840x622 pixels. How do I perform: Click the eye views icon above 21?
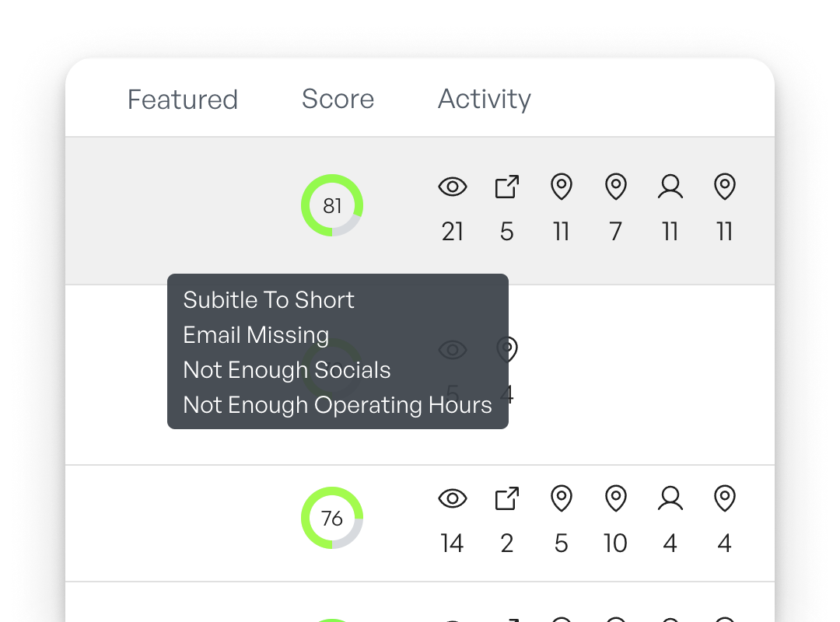[453, 187]
